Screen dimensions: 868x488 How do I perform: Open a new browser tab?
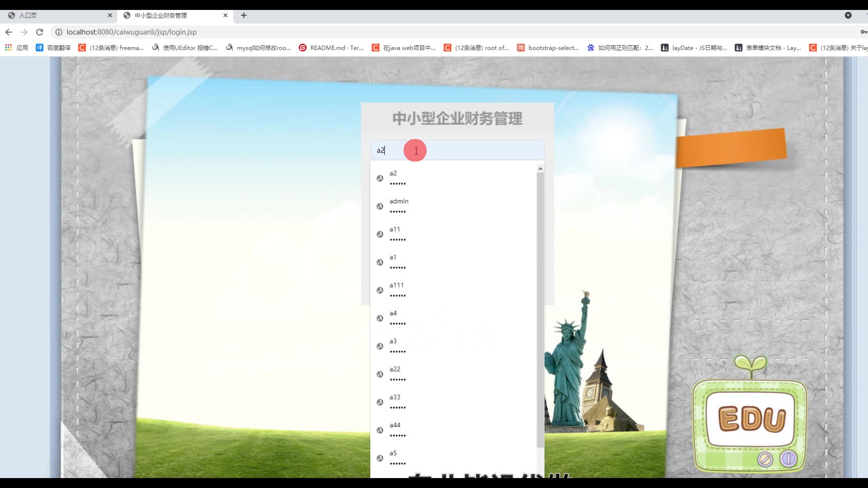(x=244, y=15)
